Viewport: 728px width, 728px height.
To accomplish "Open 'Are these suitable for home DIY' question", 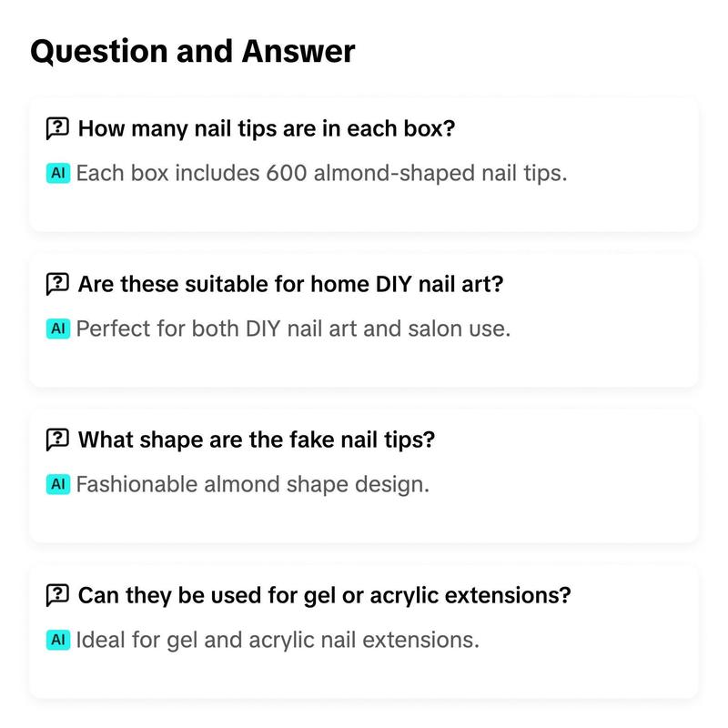I will coord(290,284).
